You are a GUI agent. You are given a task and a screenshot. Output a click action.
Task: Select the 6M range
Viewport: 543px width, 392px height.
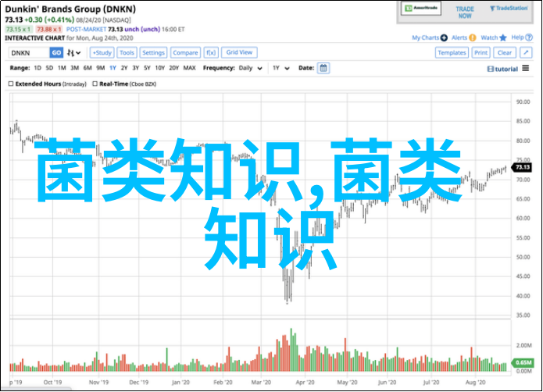pos(88,68)
